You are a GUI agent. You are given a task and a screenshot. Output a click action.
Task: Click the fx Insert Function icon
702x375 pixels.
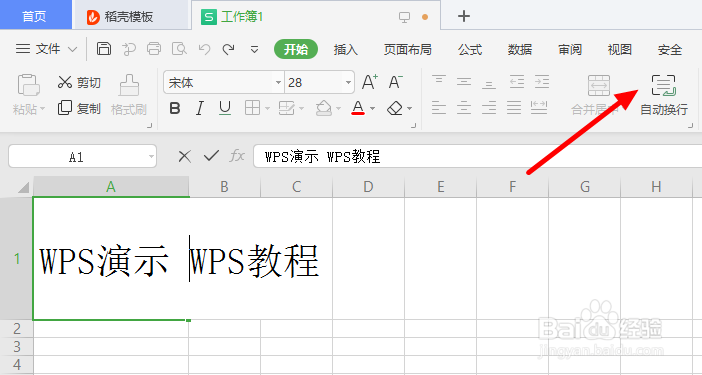tap(237, 156)
